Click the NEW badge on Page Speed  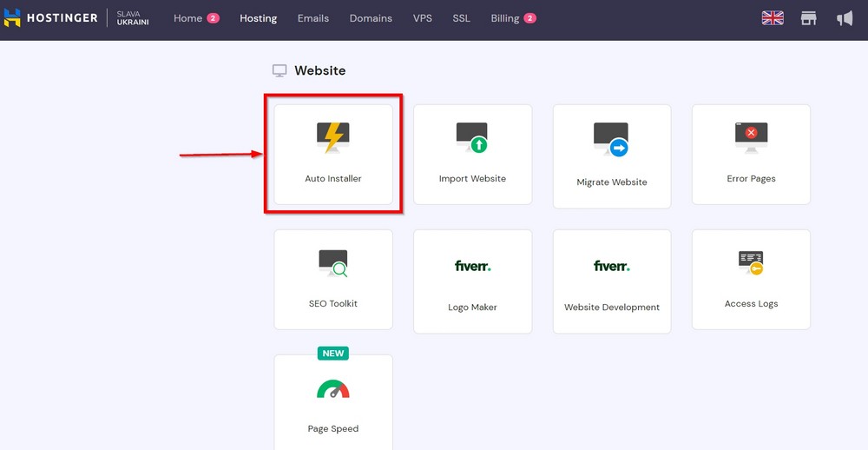click(x=333, y=354)
